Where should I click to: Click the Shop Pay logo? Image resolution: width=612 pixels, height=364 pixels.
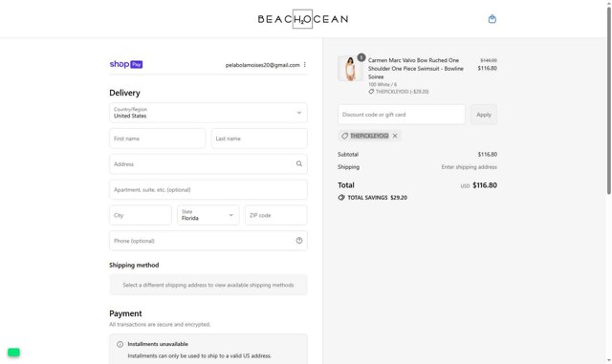tap(126, 64)
